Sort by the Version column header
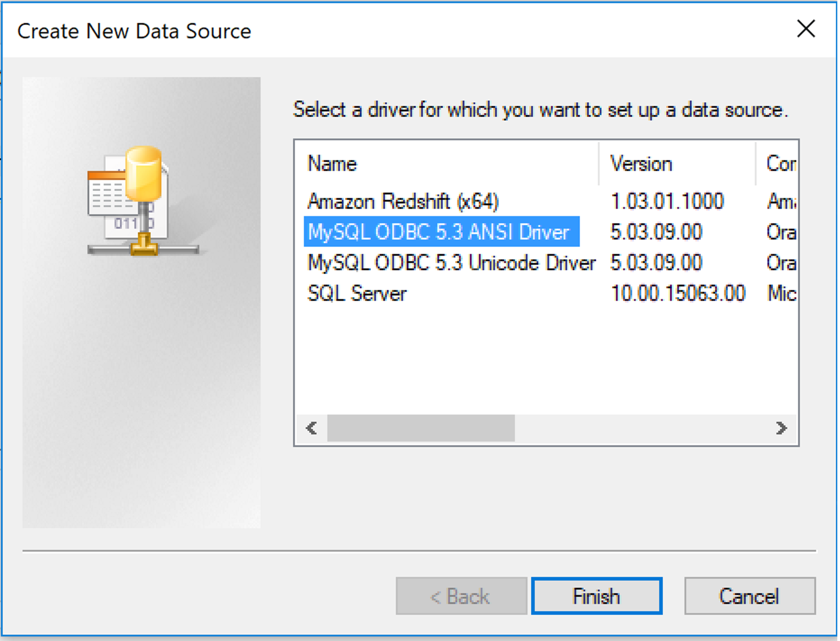 (x=677, y=164)
